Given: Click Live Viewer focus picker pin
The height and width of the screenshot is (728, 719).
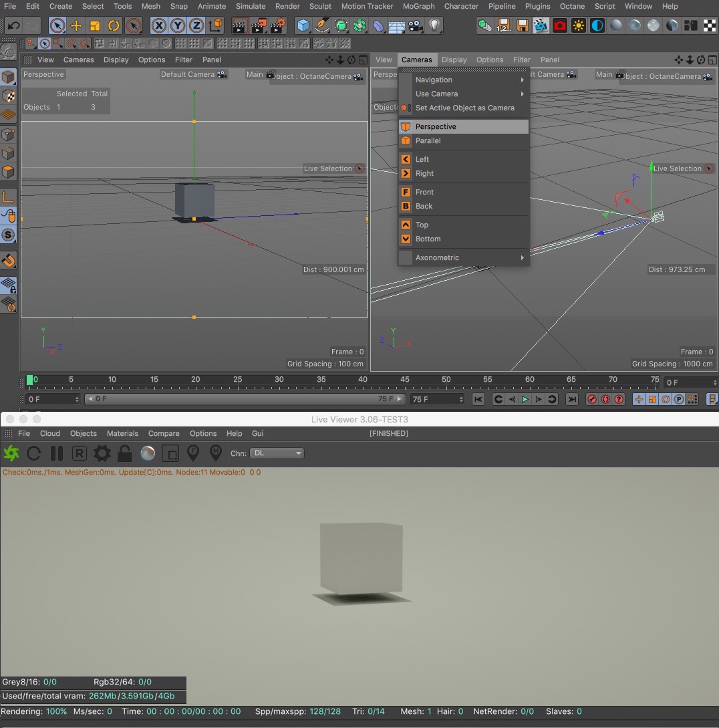Looking at the screenshot, I should (x=193, y=453).
